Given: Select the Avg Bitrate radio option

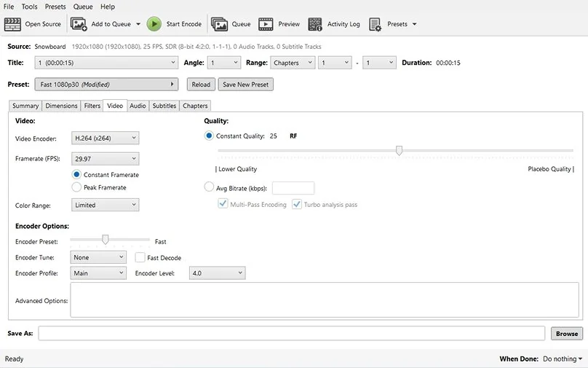Looking at the screenshot, I should pos(210,187).
